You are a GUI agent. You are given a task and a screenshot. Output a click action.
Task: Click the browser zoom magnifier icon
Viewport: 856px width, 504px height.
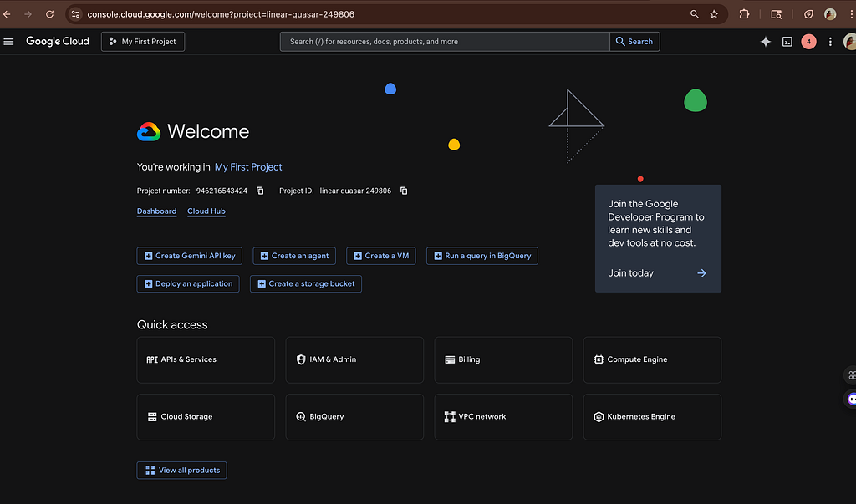point(695,14)
